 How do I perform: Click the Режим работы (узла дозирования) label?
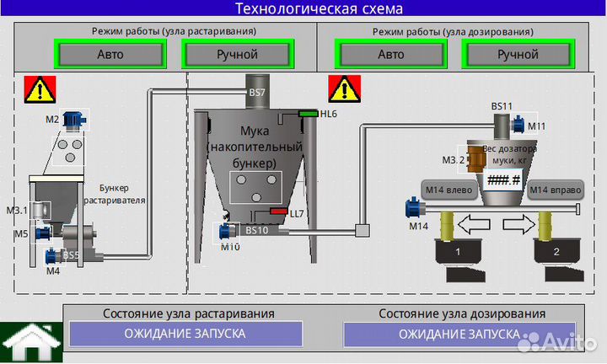[453, 32]
